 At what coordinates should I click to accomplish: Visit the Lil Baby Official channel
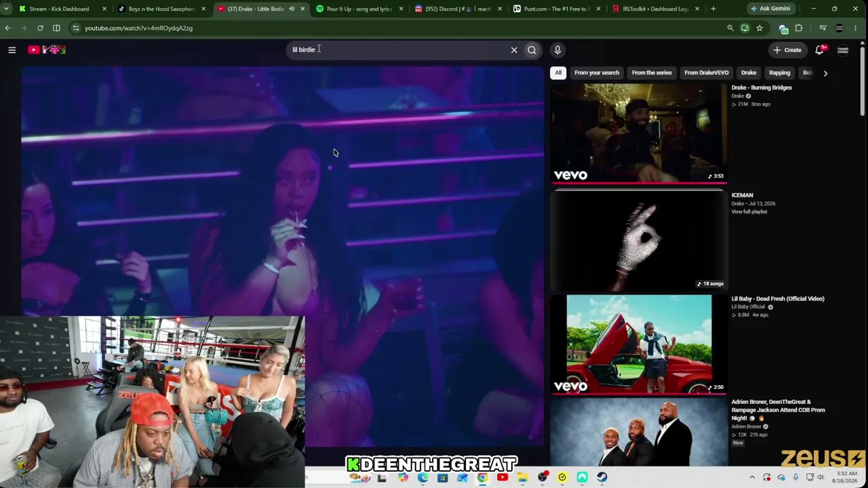(x=748, y=307)
